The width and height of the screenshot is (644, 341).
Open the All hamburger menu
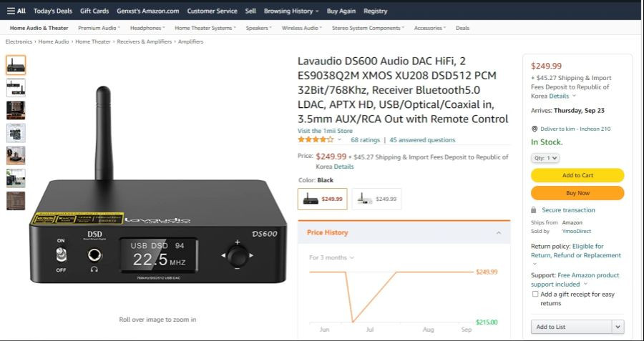tap(16, 11)
